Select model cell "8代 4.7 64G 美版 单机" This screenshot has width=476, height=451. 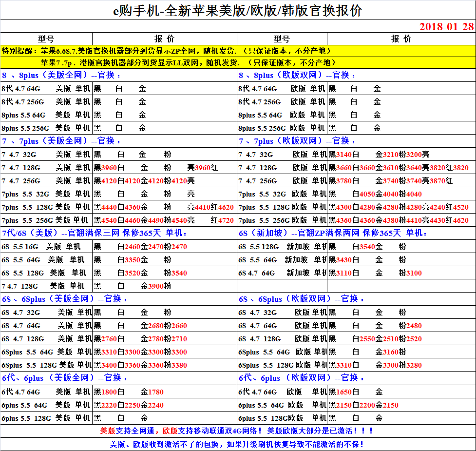click(46, 88)
